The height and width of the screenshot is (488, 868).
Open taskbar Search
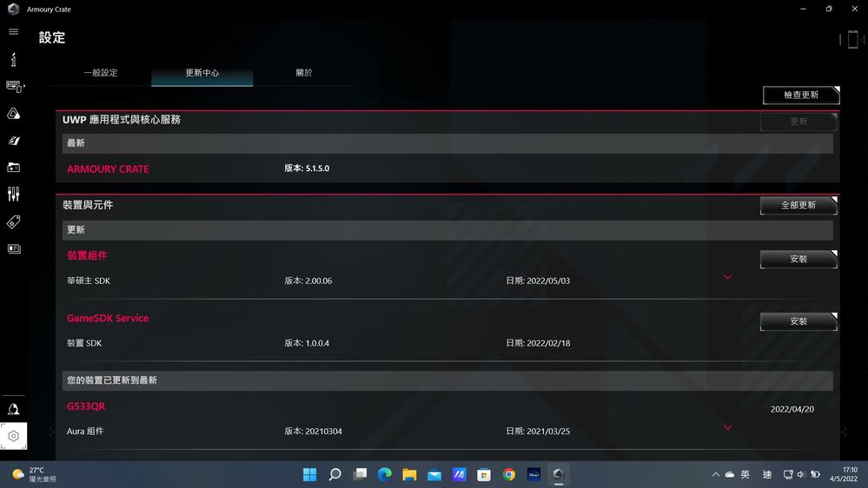point(335,475)
